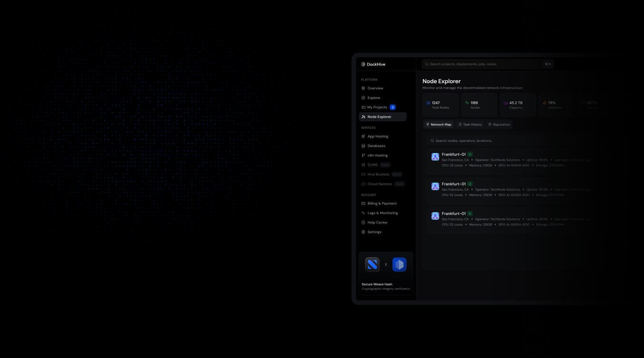Screen dimensions: 644x358
Task: Select the Overview grid icon in sidebar
Action: click(x=363, y=88)
